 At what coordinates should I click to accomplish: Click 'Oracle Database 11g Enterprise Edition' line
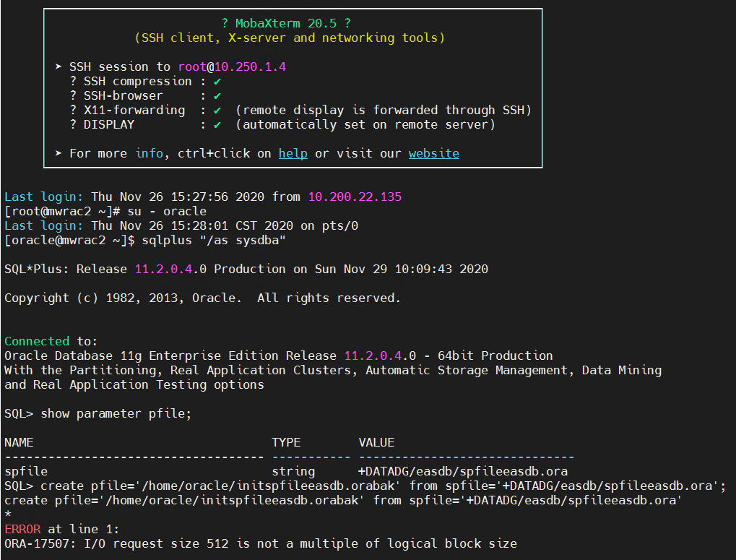[x=278, y=356]
